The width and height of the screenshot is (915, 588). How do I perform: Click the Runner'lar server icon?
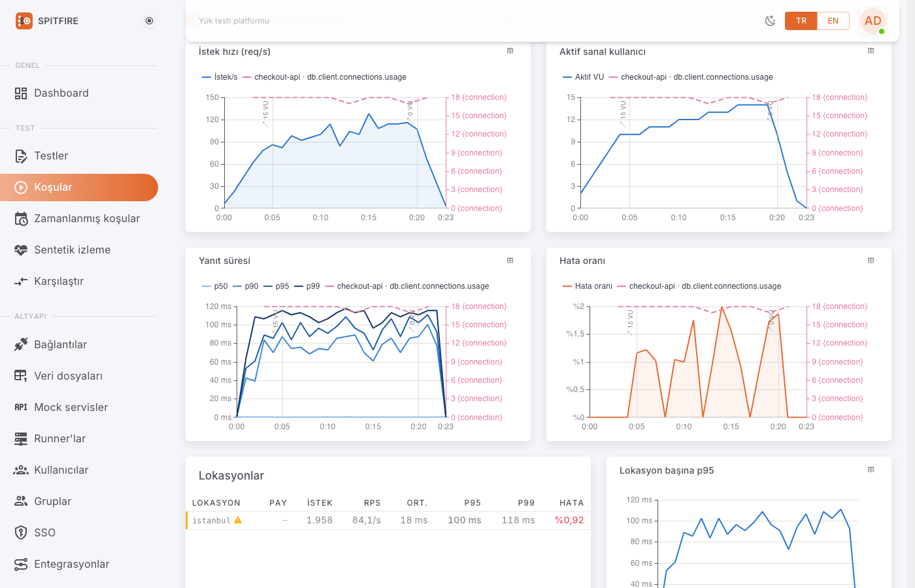(21, 438)
